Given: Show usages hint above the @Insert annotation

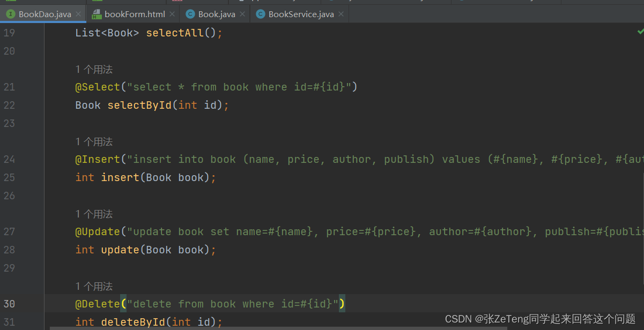Looking at the screenshot, I should (x=94, y=141).
